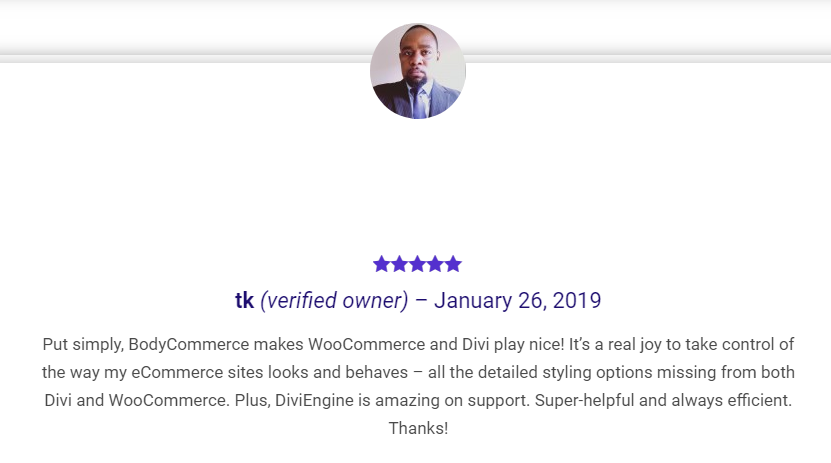The width and height of the screenshot is (831, 463).
Task: Click the fourth purple rating star
Action: [x=435, y=264]
